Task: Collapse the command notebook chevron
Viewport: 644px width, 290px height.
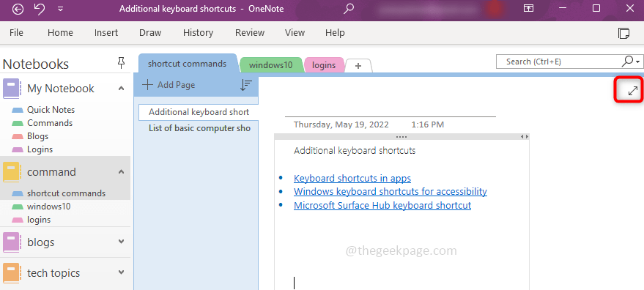Action: [x=121, y=171]
